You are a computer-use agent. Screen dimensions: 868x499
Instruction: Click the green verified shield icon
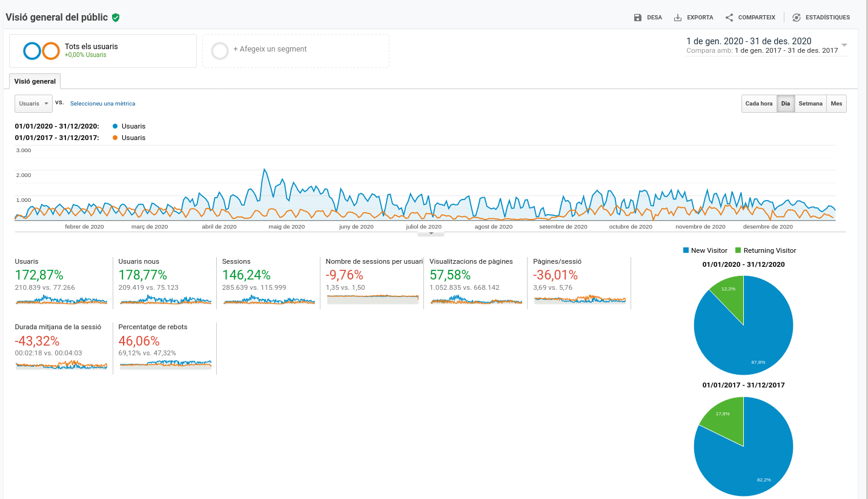(116, 18)
